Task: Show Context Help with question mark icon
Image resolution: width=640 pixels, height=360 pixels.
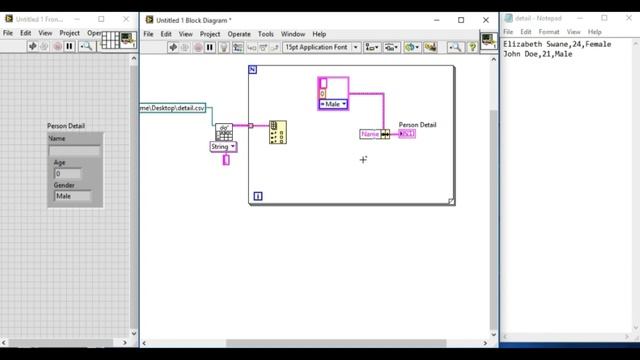Action: click(472, 47)
